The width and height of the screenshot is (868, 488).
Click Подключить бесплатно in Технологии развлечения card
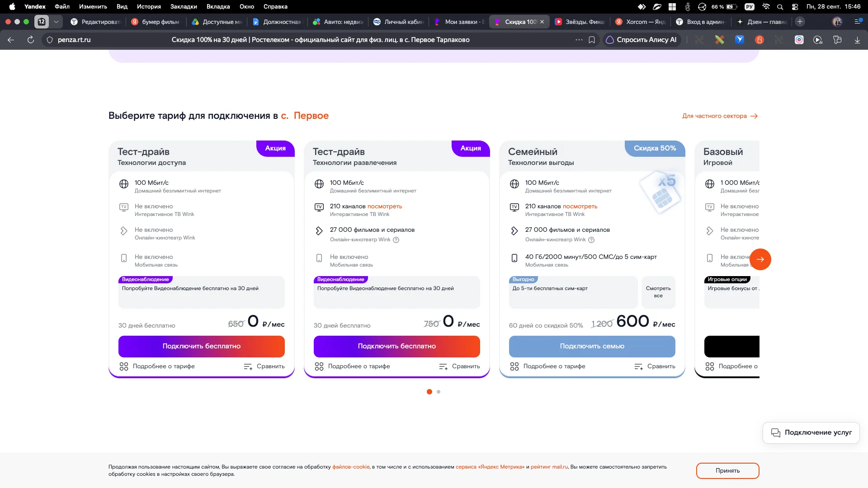click(x=397, y=347)
